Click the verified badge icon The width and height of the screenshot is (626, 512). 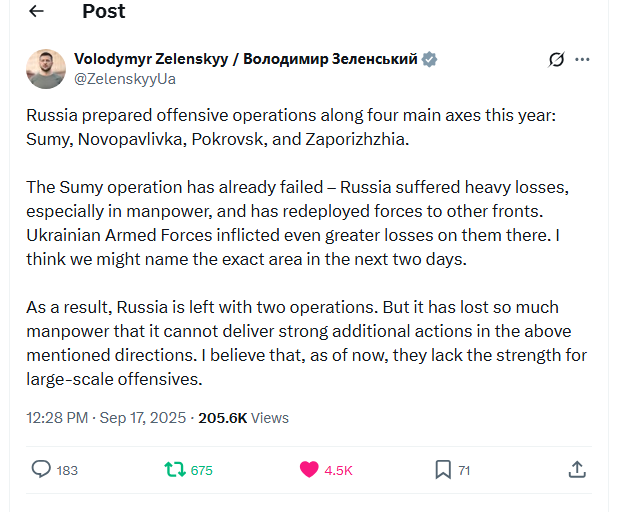tap(429, 59)
